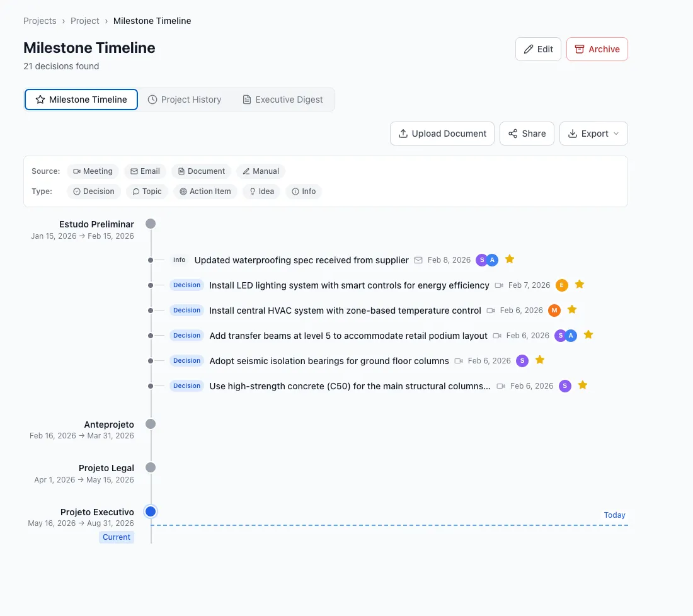Select the Anteprojeto milestone marker
The image size is (693, 616).
151,424
